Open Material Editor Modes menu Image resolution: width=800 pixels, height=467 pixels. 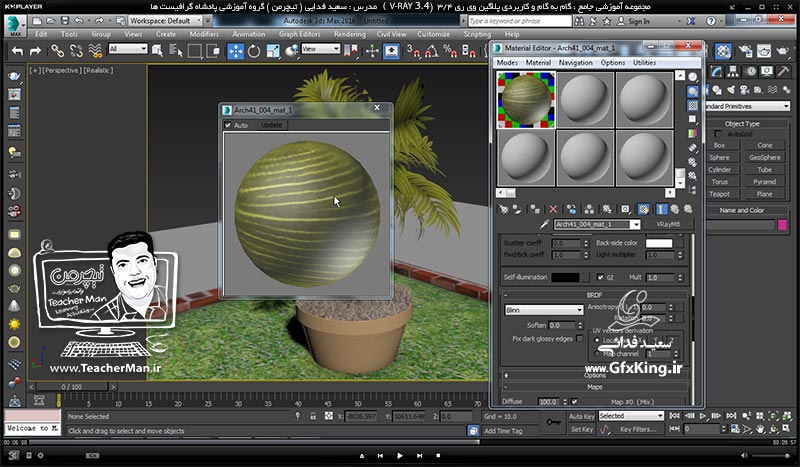tap(507, 62)
